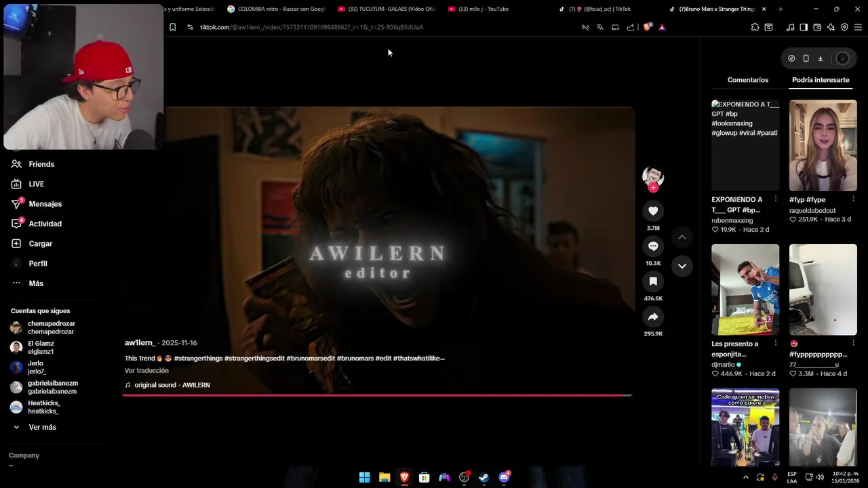Share the video using the arrow icon
Screen dimensions: 868x488
(x=653, y=317)
